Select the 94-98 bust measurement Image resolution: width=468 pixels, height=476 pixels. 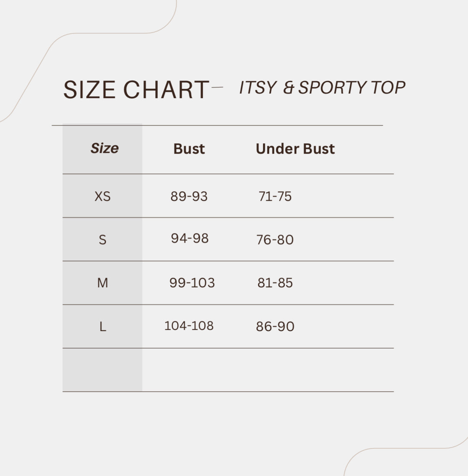click(x=190, y=238)
